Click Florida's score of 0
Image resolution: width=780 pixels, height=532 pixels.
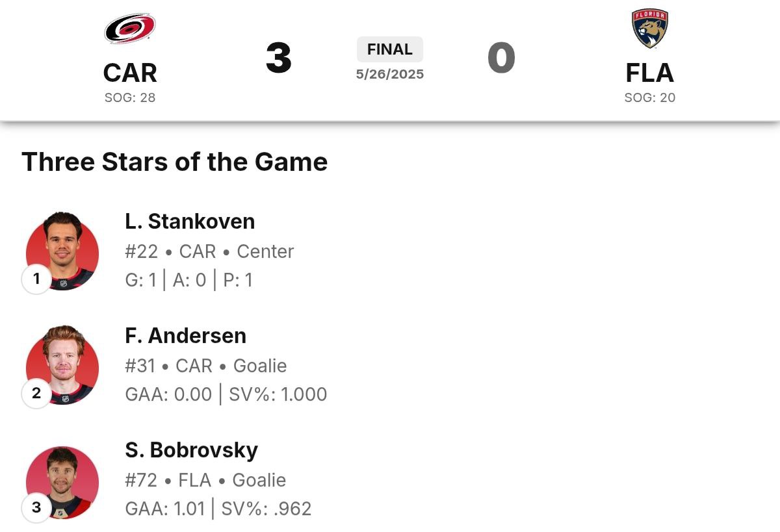(x=501, y=58)
